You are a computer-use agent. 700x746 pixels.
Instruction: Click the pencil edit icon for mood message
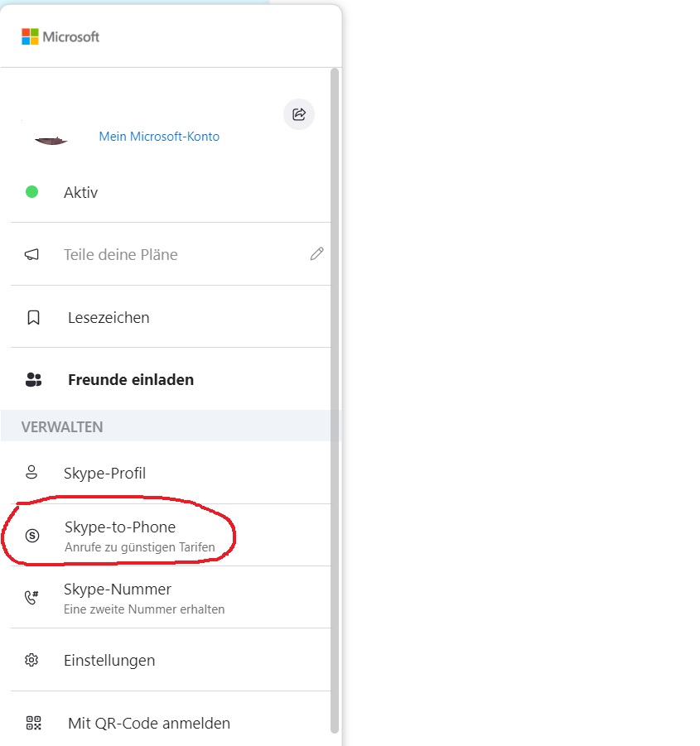click(x=316, y=254)
